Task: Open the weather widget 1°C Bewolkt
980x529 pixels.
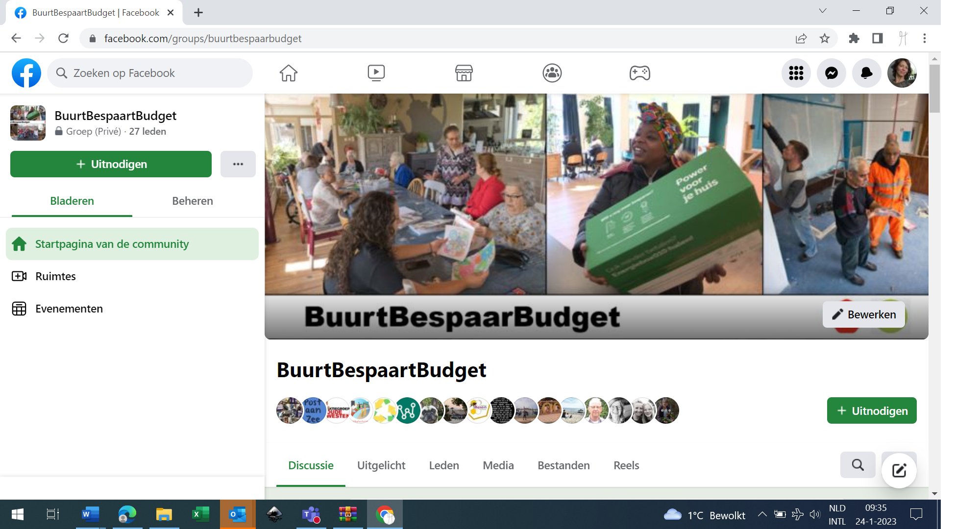Action: 704,515
